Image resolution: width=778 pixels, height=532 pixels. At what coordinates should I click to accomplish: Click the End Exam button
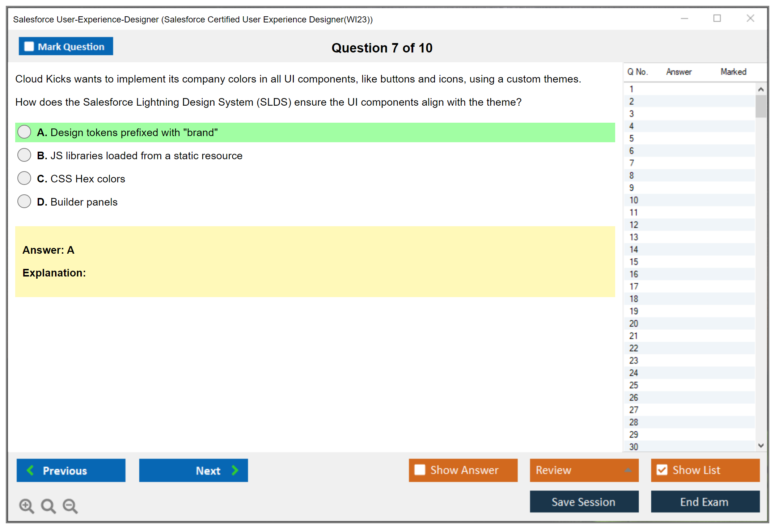[705, 502]
